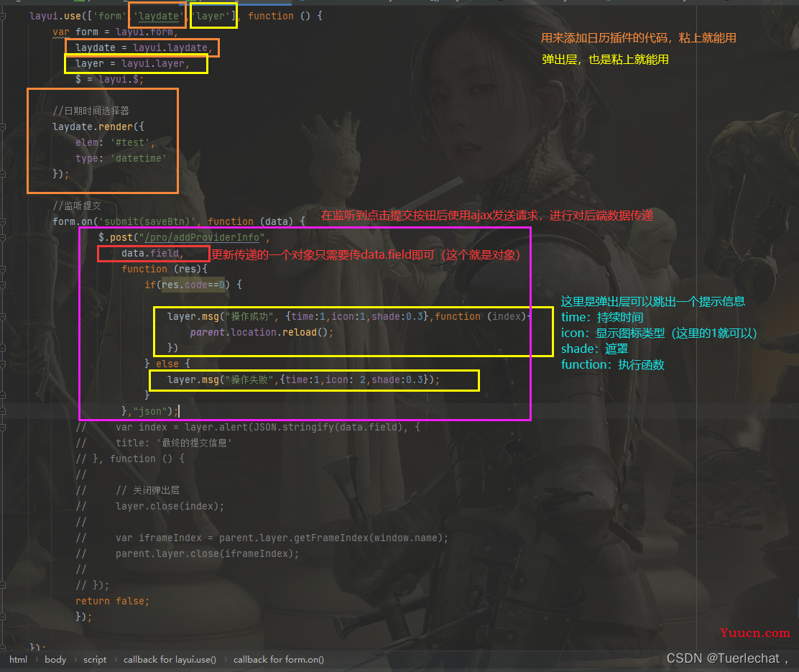Click the 'var form = layui.form,' line
This screenshot has height=672, width=799.
(x=115, y=32)
